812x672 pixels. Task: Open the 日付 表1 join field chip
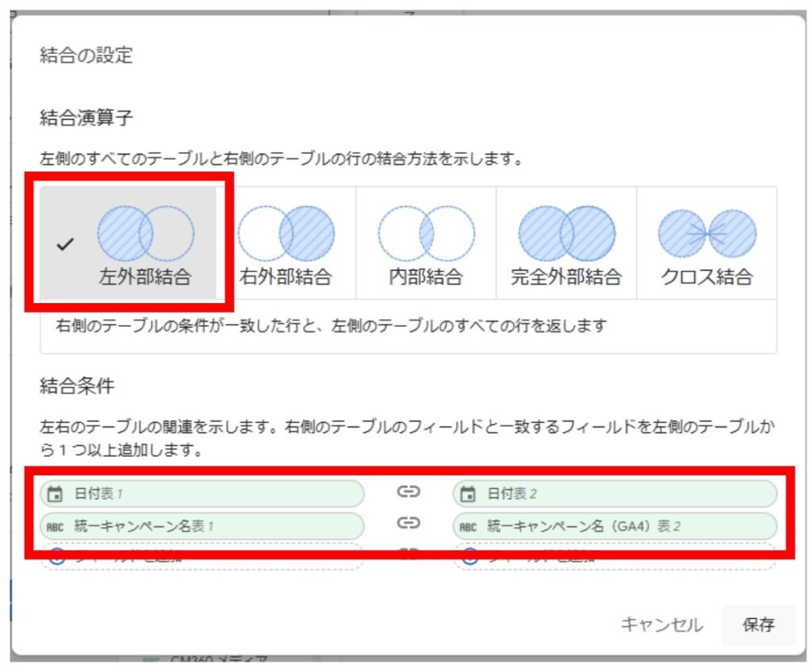tap(202, 493)
